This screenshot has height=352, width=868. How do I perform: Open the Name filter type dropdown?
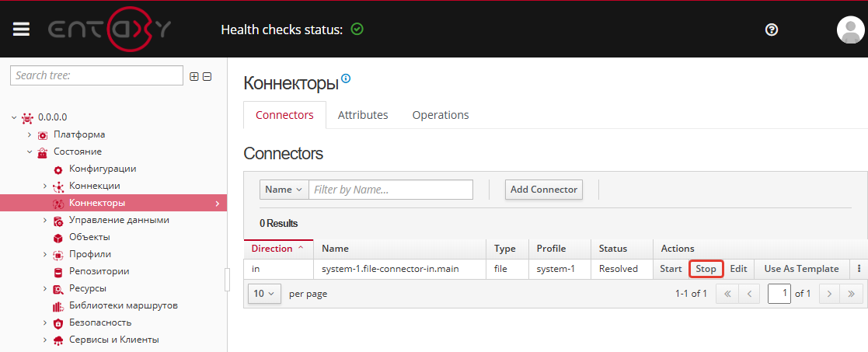pyautogui.click(x=284, y=190)
